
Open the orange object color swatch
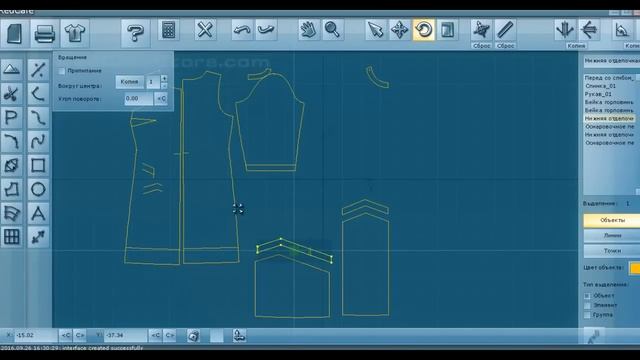[x=634, y=268]
